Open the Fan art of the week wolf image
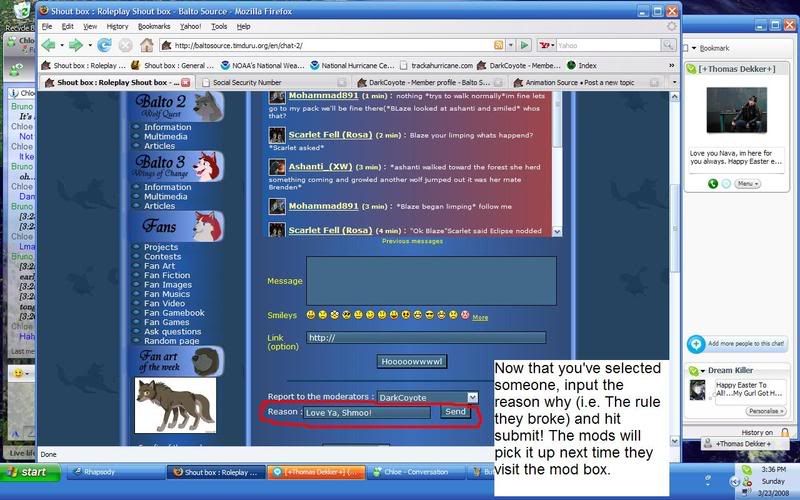Image resolution: width=800 pixels, height=500 pixels. coord(175,406)
